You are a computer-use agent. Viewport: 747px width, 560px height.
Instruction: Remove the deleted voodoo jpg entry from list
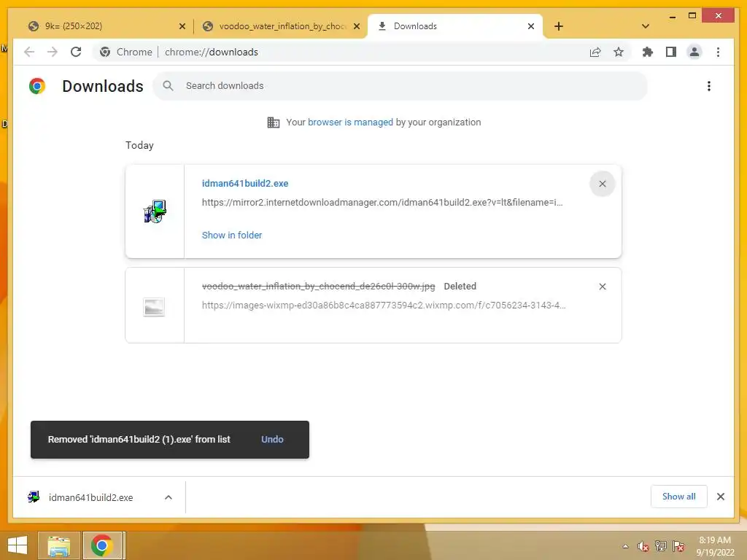coord(602,287)
